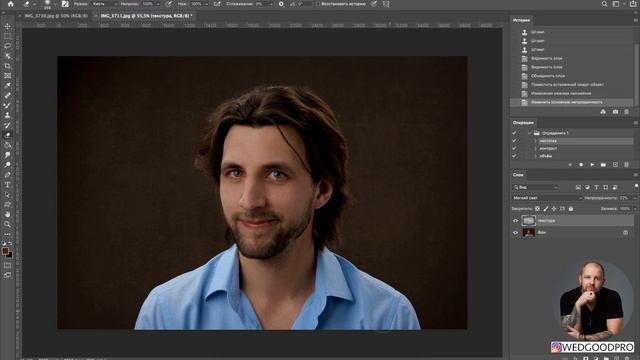The width and height of the screenshot is (640, 360).
Task: Select the Lasso tool
Action: (x=7, y=46)
